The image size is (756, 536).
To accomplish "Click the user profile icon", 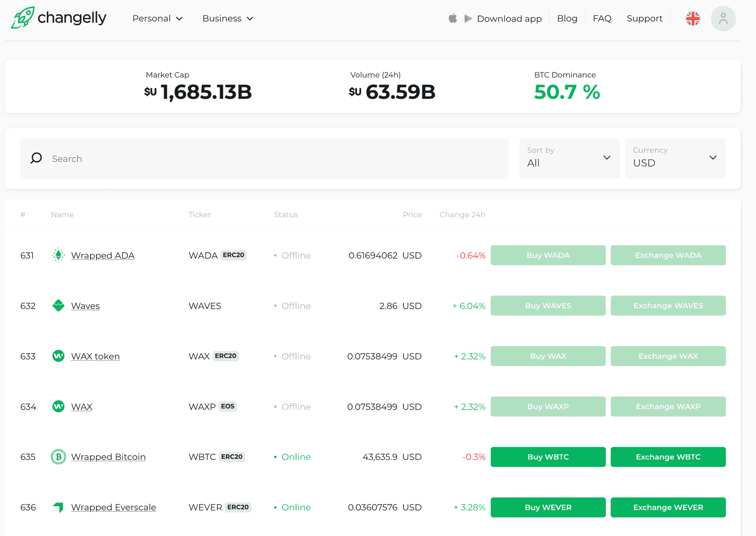I will coord(723,18).
